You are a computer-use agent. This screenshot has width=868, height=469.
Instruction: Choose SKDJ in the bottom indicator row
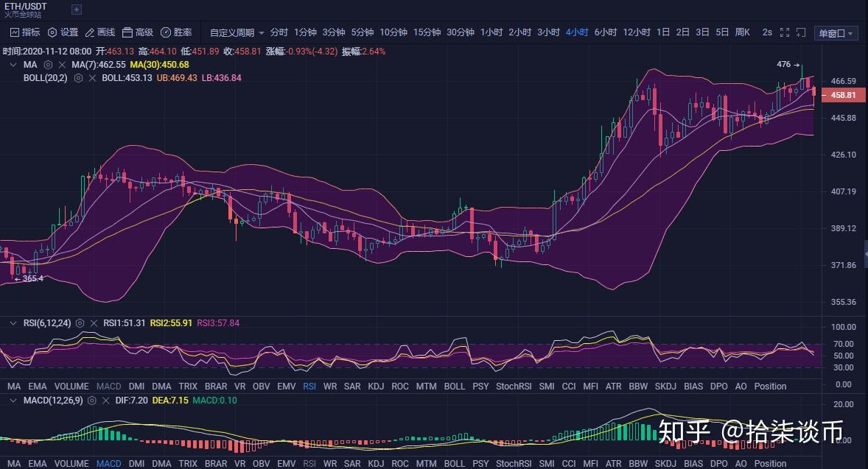[x=665, y=463]
